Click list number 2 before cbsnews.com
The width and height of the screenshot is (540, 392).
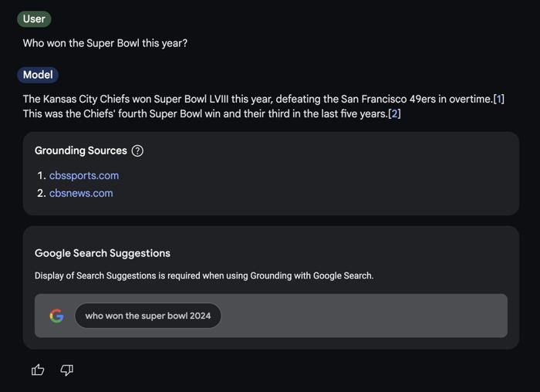click(x=42, y=193)
